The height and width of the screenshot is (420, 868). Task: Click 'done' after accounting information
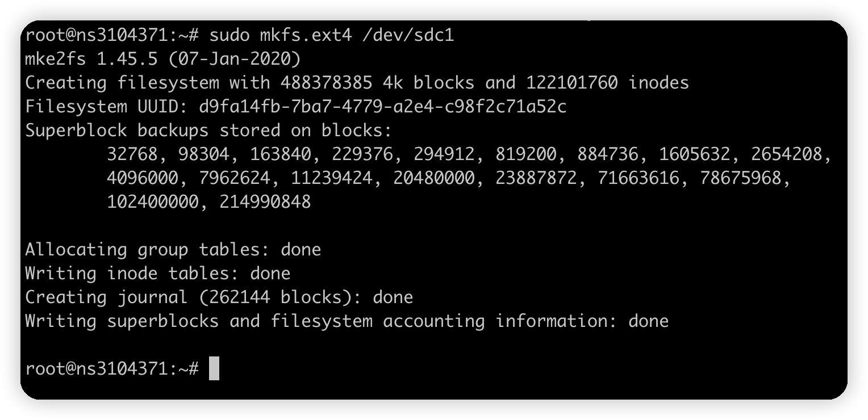[x=648, y=321]
